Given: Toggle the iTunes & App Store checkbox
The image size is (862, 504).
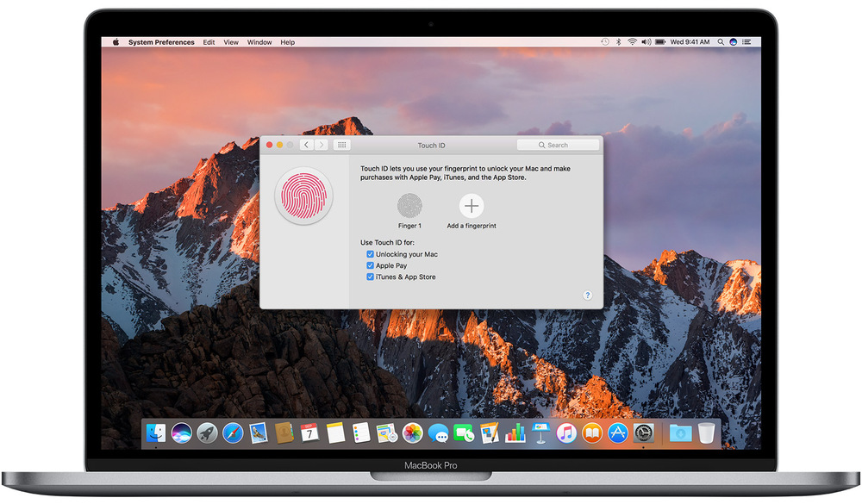Looking at the screenshot, I should [x=370, y=277].
